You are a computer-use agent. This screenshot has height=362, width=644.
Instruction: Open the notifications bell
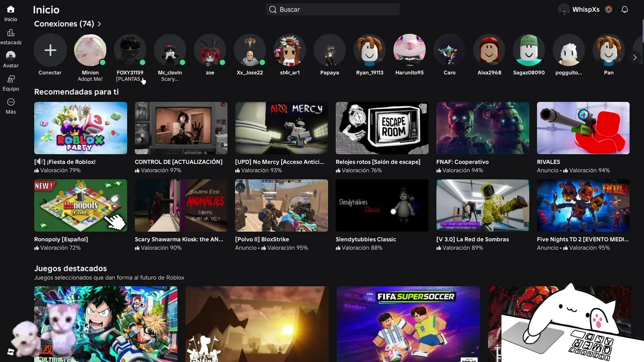pos(625,10)
